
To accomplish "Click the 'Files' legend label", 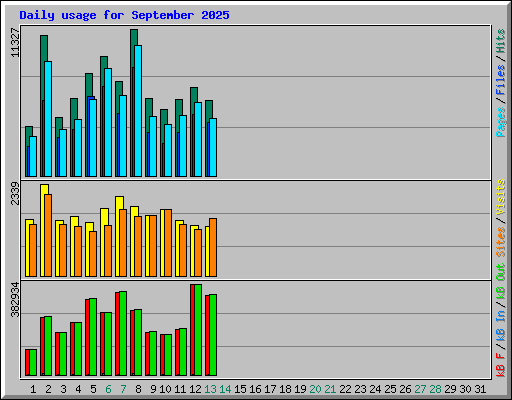I will 500,80.
